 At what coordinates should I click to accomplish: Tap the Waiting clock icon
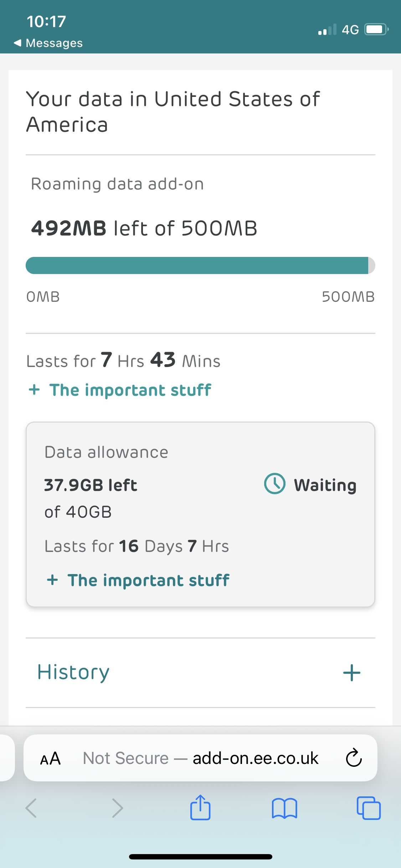click(274, 484)
